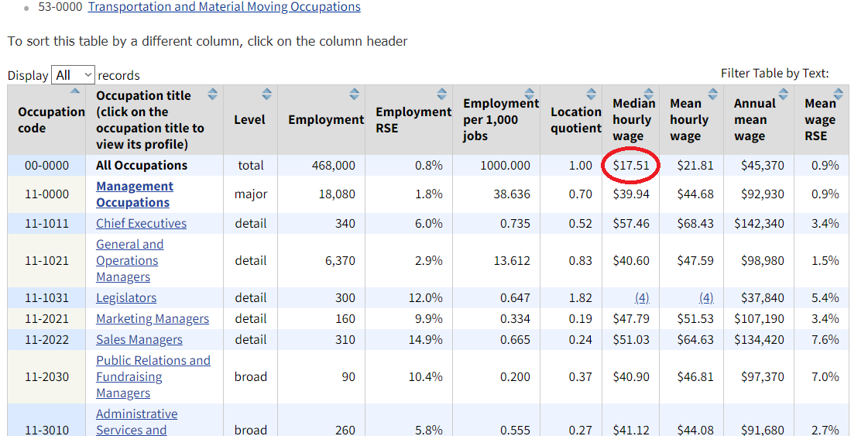Click the Chief Executives occupation link

(x=141, y=224)
